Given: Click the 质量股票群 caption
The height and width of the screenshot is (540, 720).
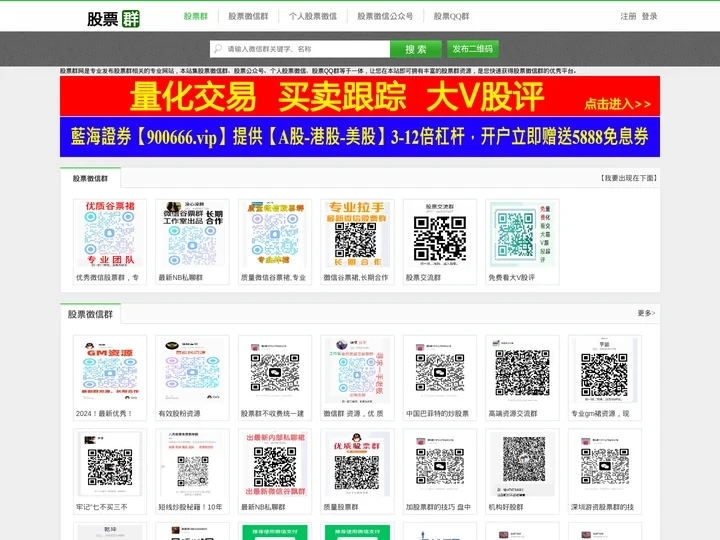Looking at the screenshot, I should point(341,507).
